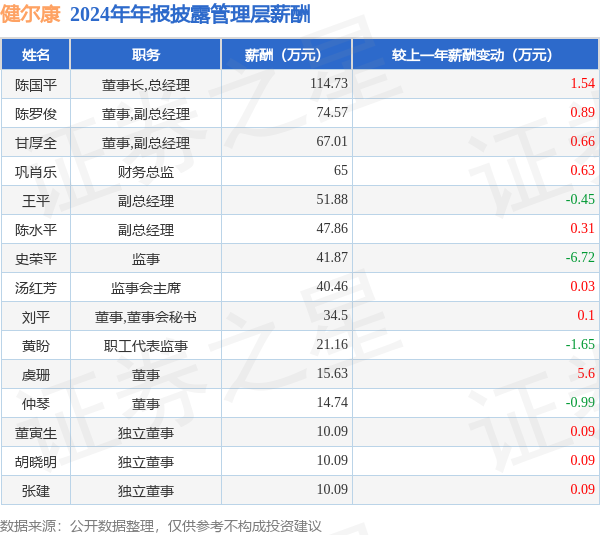
Task: Click the change value 0.63
Action: pyautogui.click(x=582, y=170)
